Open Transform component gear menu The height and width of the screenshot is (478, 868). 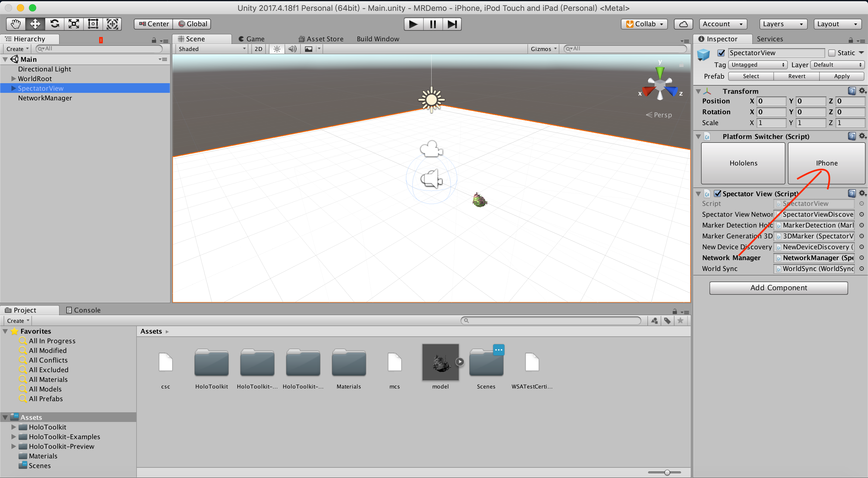pyautogui.click(x=862, y=91)
